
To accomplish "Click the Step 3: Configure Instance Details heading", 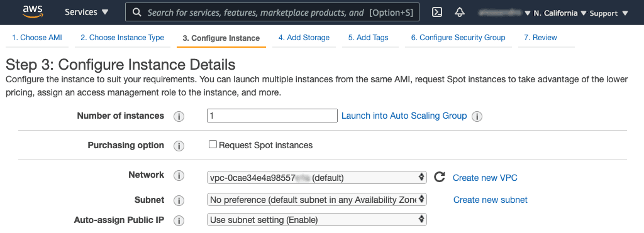I will (x=121, y=65).
